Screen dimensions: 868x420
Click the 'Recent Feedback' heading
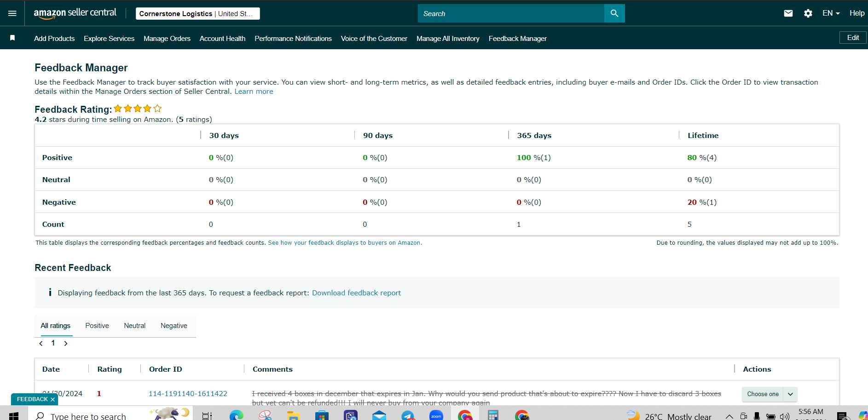pos(73,268)
